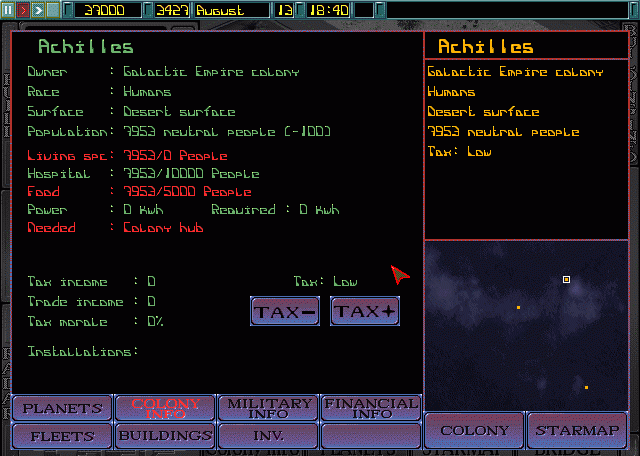Show the Financial Info screen

(371, 408)
